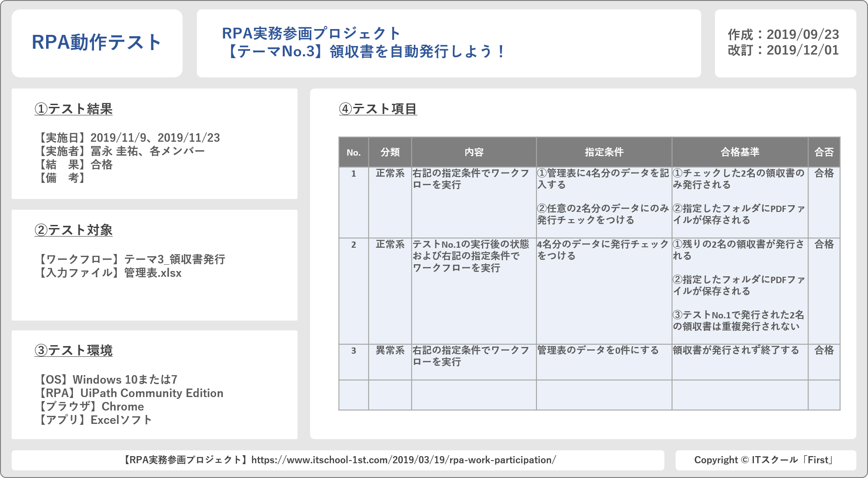Click the 指定条件 column header
The width and height of the screenshot is (868, 478).
pyautogui.click(x=604, y=152)
